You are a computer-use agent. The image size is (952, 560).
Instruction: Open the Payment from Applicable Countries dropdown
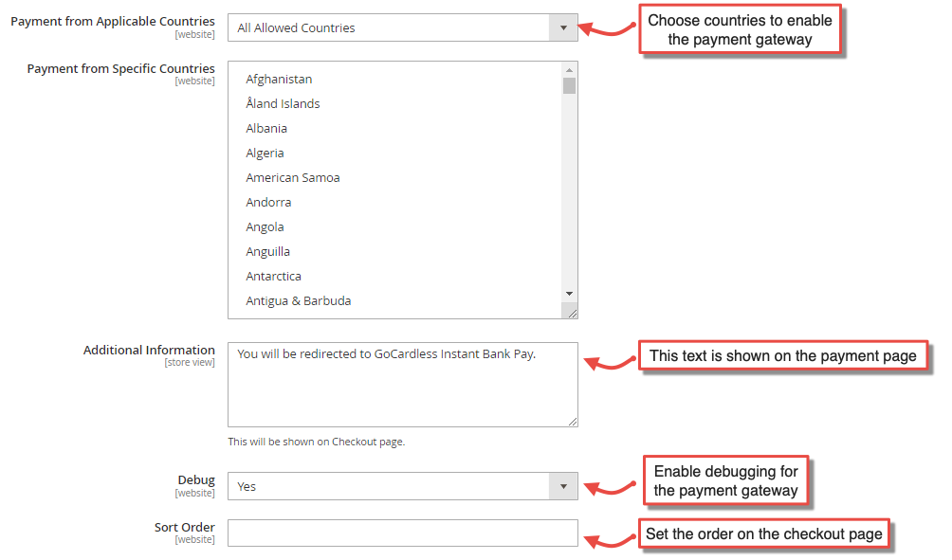click(389, 27)
